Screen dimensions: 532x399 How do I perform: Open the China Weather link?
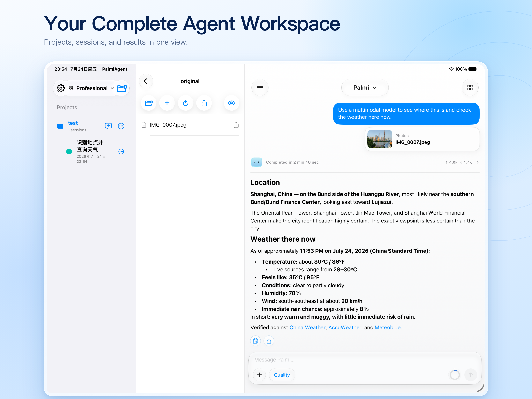click(307, 327)
